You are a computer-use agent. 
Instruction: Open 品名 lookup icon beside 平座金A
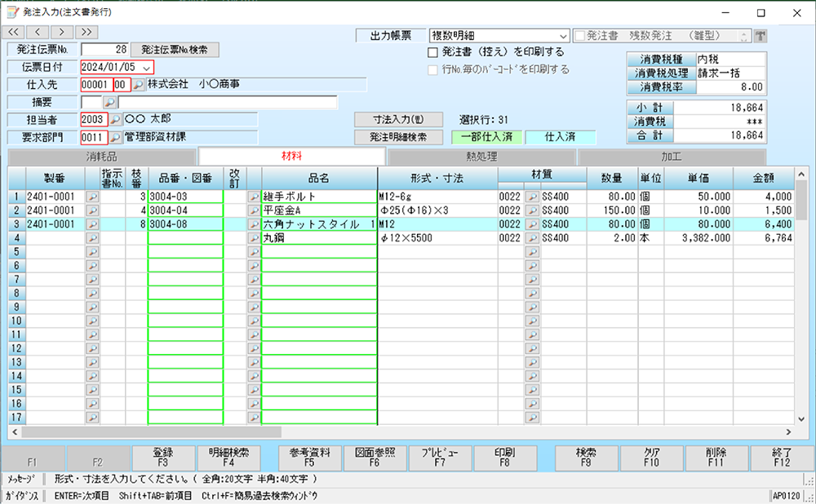(254, 210)
